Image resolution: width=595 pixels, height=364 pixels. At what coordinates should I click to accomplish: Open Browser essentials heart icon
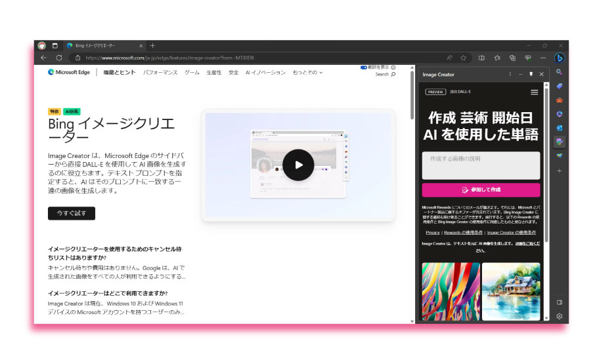click(x=528, y=58)
